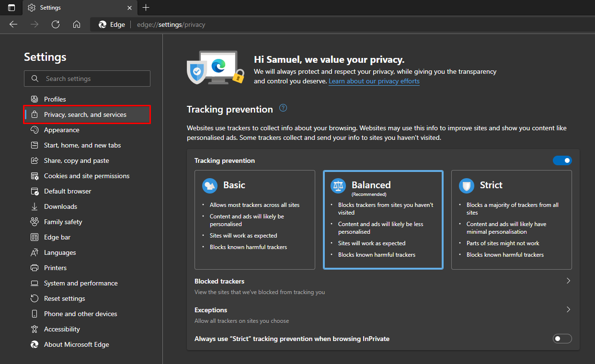The image size is (595, 364).
Task: Open Cookies and site permissions
Action: click(87, 176)
